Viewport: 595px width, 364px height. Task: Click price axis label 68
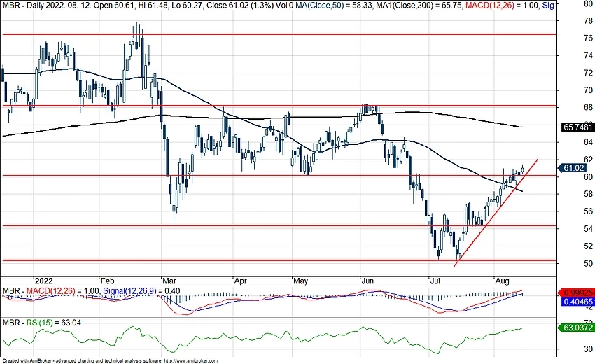(x=589, y=107)
